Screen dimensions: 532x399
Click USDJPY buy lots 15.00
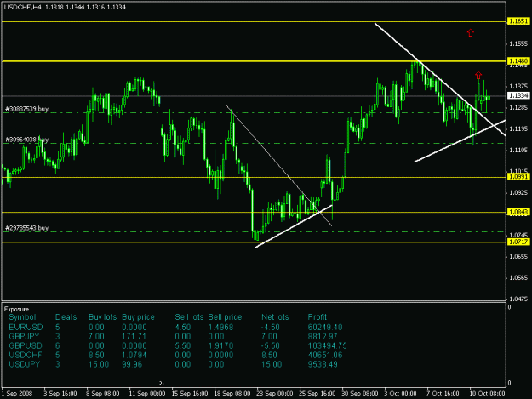pyautogui.click(x=99, y=364)
